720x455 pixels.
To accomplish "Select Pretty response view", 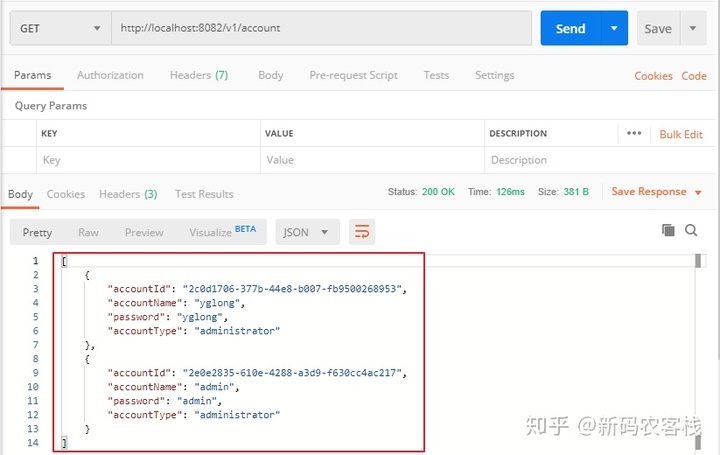I will point(37,232).
